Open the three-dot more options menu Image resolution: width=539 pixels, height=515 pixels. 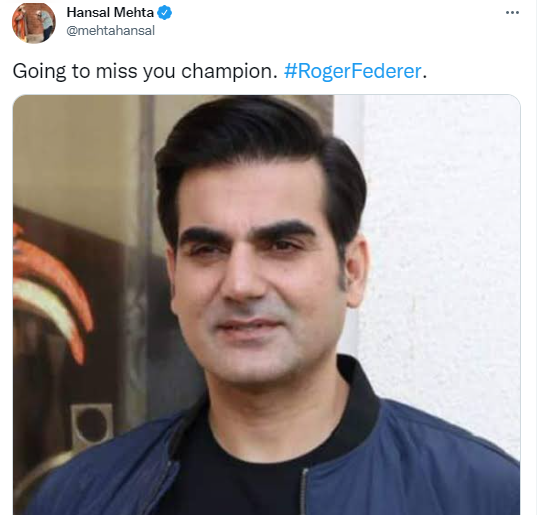click(x=512, y=13)
